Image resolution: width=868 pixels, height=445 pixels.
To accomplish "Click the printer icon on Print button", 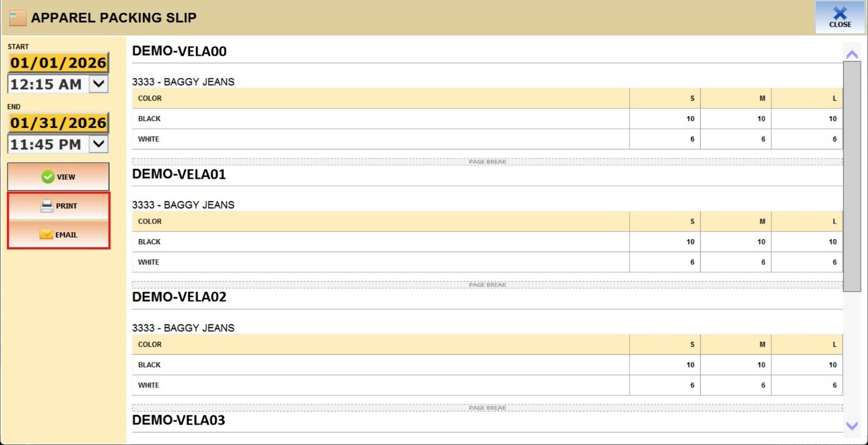I will pos(47,206).
